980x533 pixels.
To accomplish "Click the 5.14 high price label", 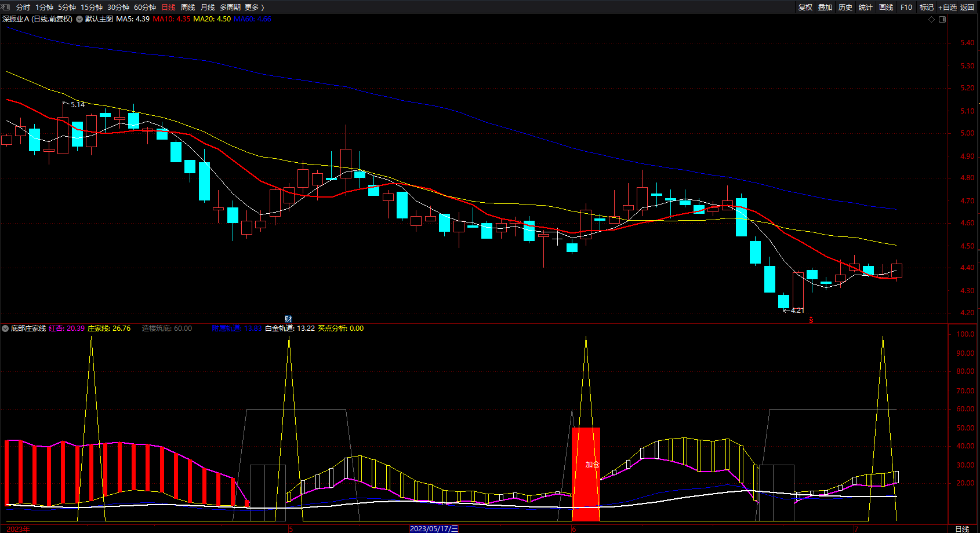I will point(78,105).
